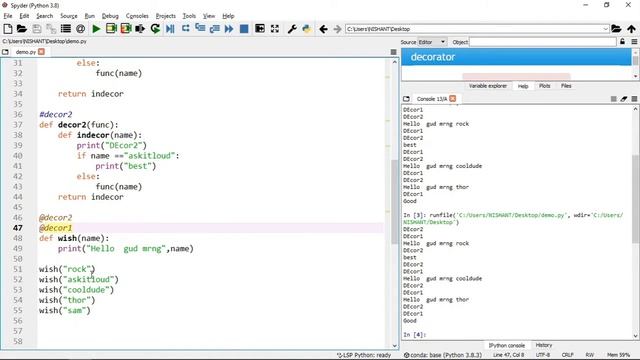Click the CRLF line ending status
Viewport: 640px width, 360px height.
tap(568, 355)
